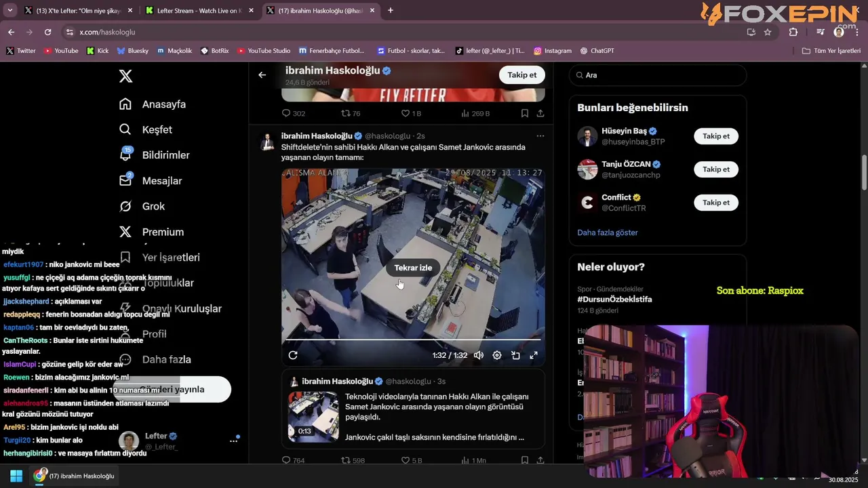The height and width of the screenshot is (488, 868).
Task: Open Kick bookmark in bookmarks bar
Action: [x=97, y=51]
